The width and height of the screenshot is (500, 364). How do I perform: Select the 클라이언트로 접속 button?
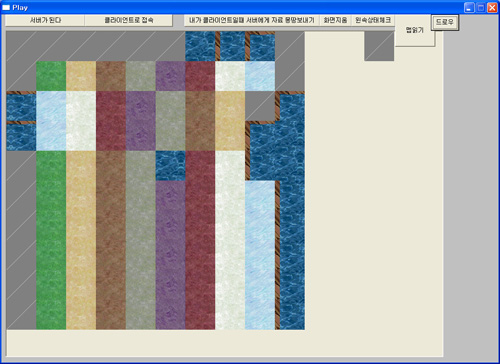click(x=129, y=20)
